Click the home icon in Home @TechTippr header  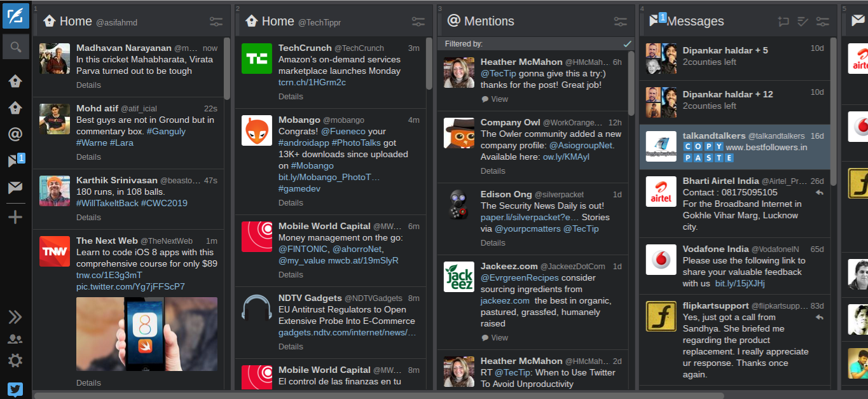[x=251, y=21]
